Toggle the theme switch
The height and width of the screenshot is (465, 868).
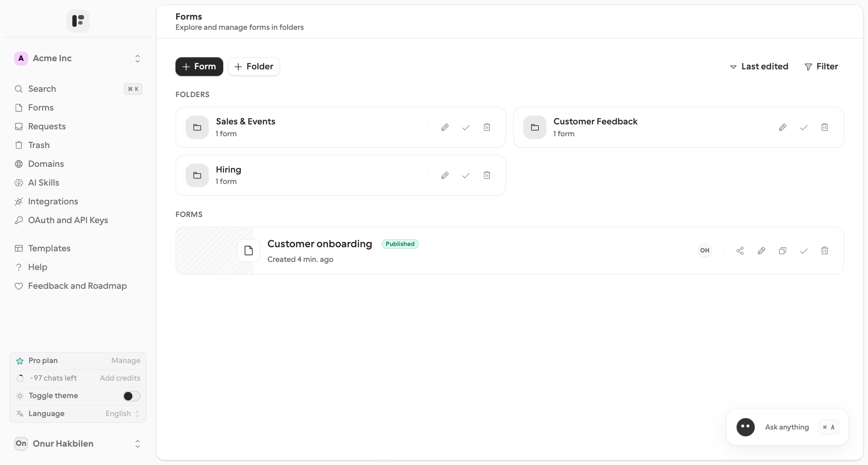(132, 396)
